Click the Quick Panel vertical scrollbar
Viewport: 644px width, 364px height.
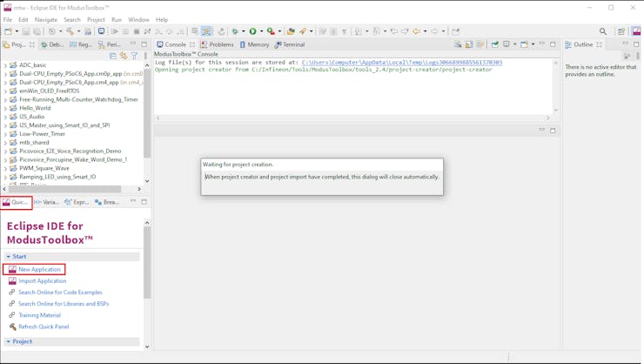[x=147, y=263]
